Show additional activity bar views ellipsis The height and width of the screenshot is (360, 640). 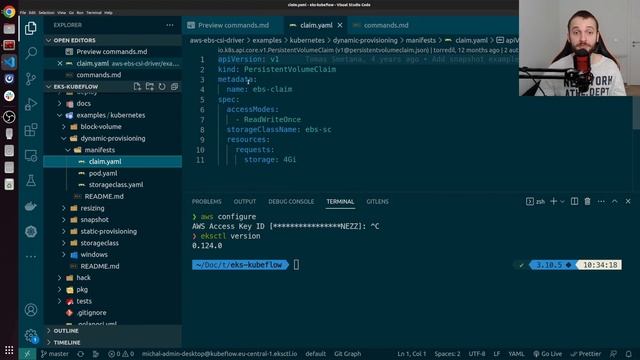coord(31,257)
